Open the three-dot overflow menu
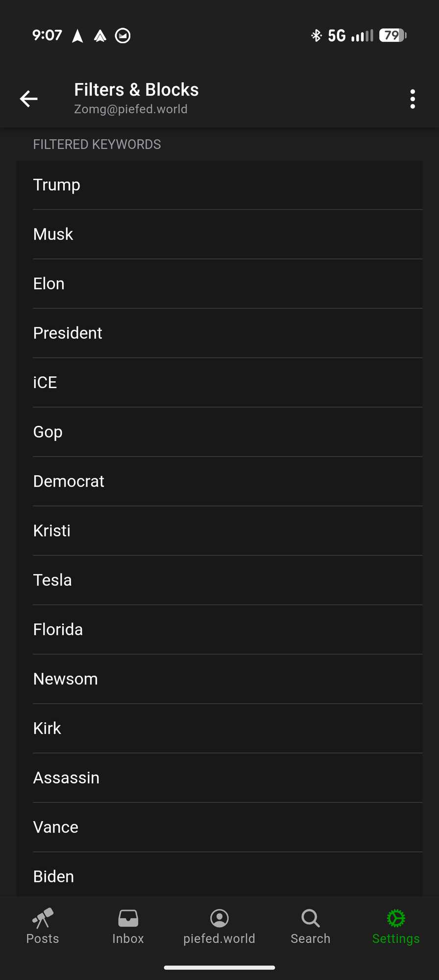This screenshot has width=439, height=980. (413, 99)
